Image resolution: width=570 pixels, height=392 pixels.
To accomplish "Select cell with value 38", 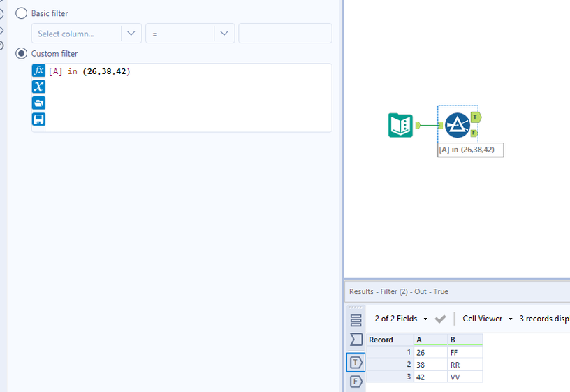I will 431,365.
